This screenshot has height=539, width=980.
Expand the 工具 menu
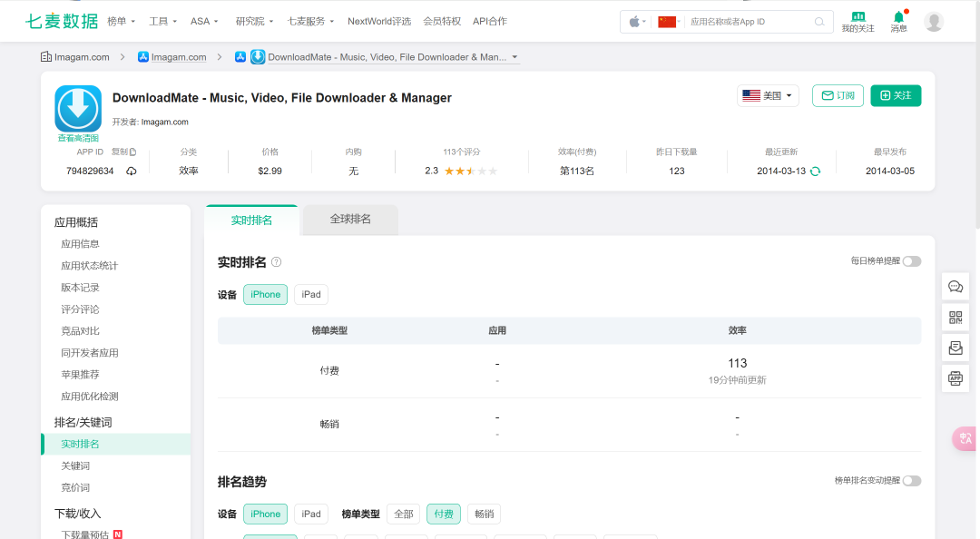(162, 21)
